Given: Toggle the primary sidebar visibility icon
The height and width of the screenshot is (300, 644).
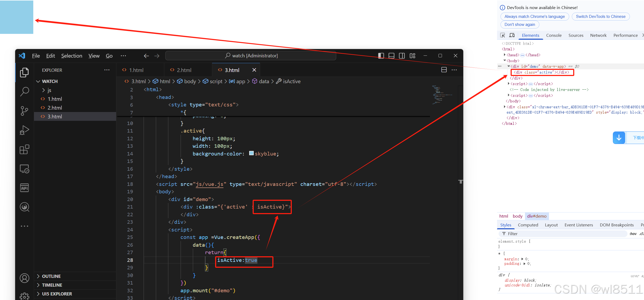Looking at the screenshot, I should [381, 55].
